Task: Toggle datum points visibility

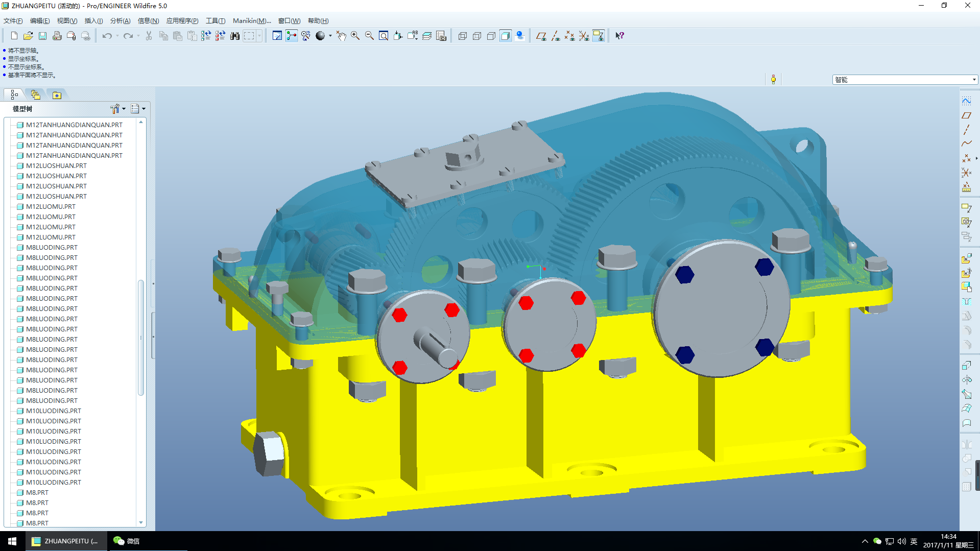Action: point(570,36)
